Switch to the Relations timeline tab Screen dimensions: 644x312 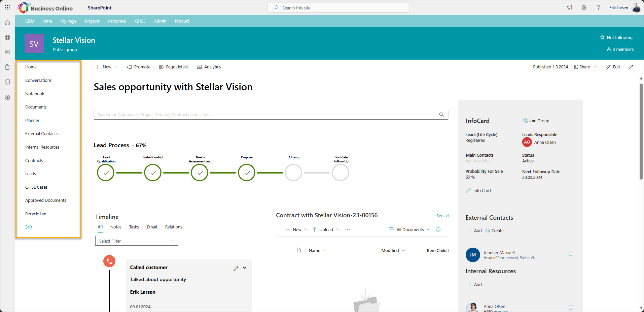click(174, 227)
